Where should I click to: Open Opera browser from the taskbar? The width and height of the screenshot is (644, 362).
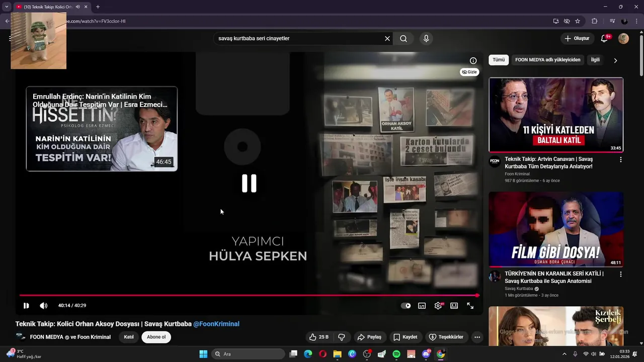point(323,354)
